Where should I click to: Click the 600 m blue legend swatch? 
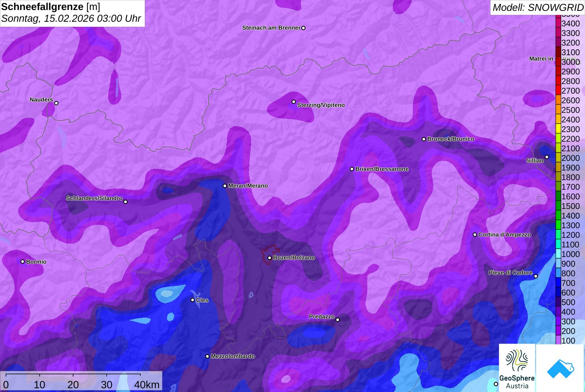coord(558,292)
